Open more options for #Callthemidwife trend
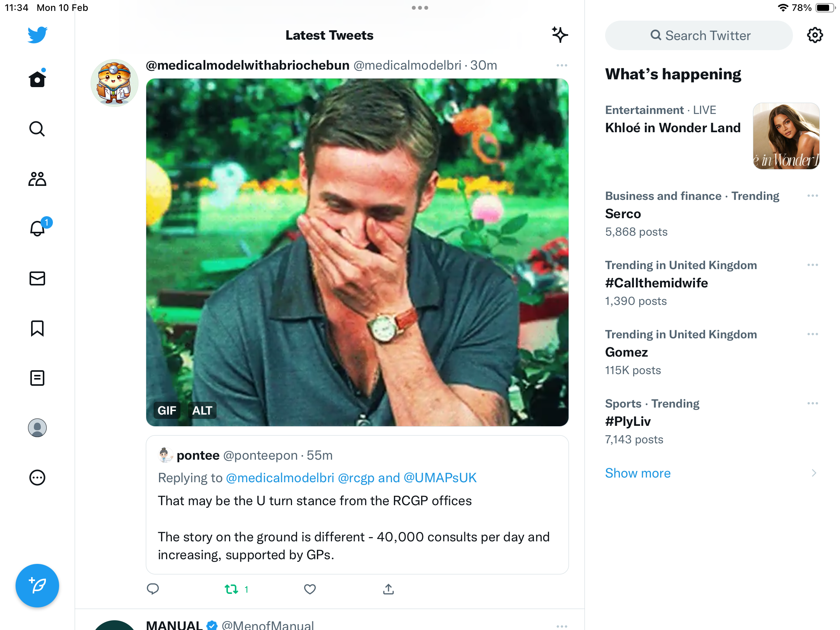This screenshot has height=630, width=840. click(x=813, y=265)
